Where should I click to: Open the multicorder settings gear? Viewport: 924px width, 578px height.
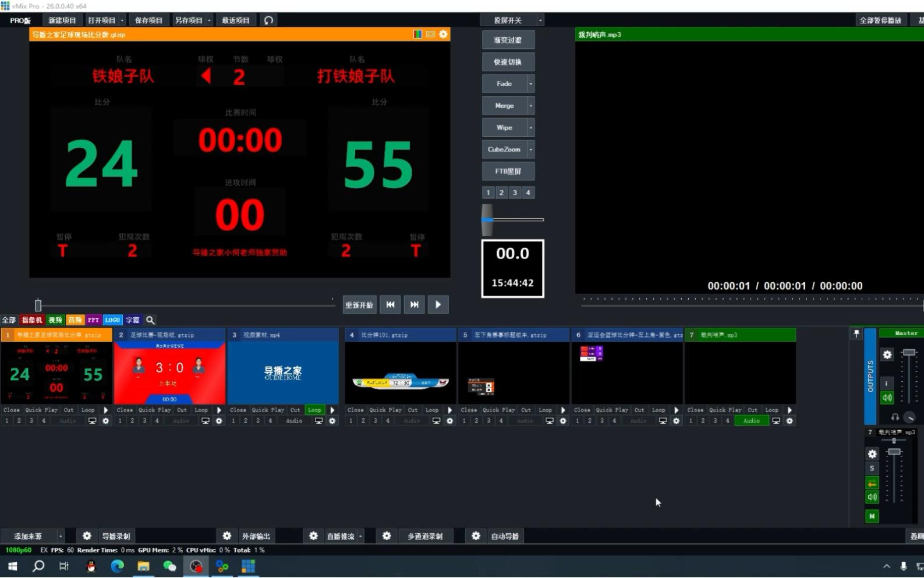(387, 536)
